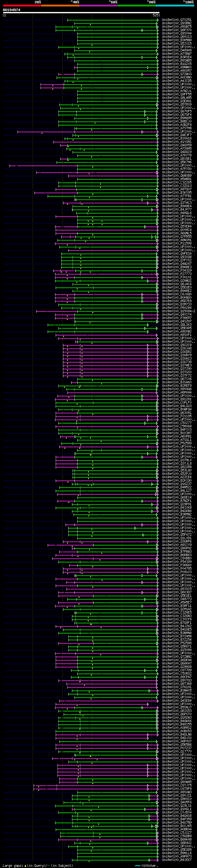Pick the UniRef100_B8BCJ0 row label
The image size is (197, 868).
point(176,122)
